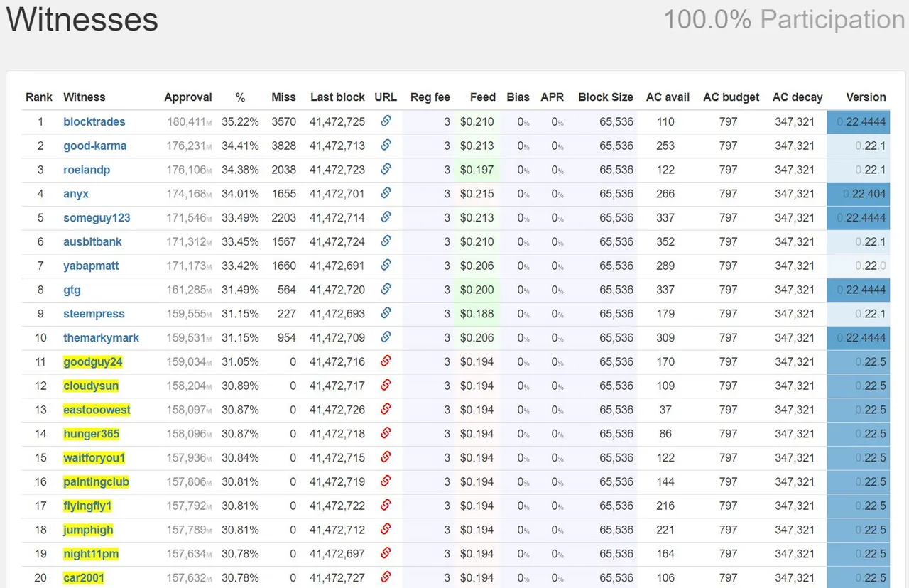Open the URL link icon for roelandp
The image size is (909, 588).
pyautogui.click(x=386, y=169)
